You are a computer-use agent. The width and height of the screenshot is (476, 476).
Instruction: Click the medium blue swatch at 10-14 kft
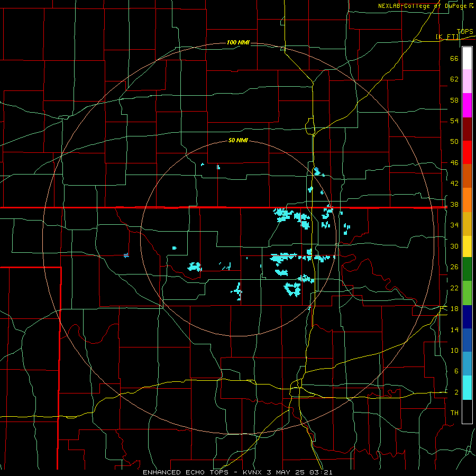(467, 340)
